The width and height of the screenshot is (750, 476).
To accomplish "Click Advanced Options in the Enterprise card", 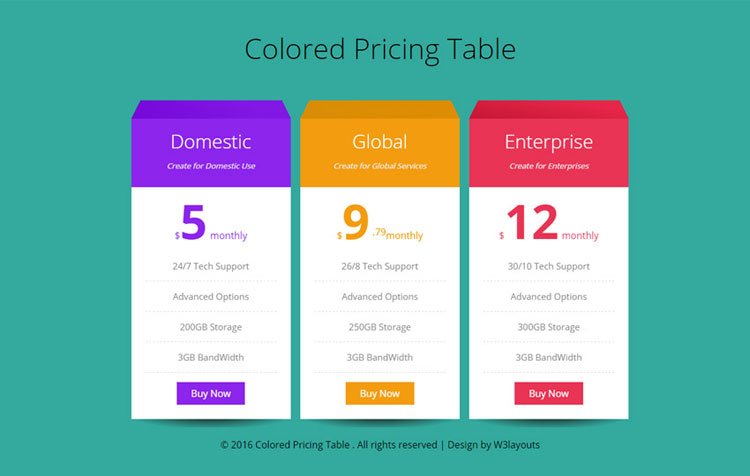I will tap(549, 297).
